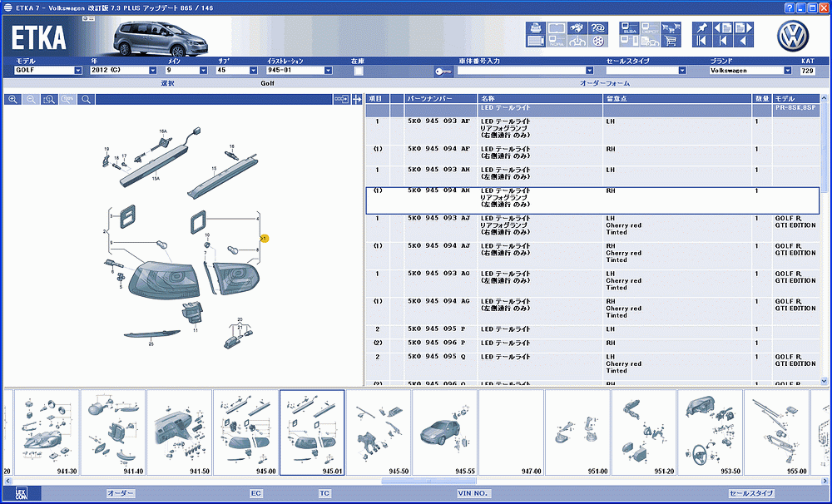
Task: Click the double-bar skip-to-first icon
Action: pyautogui.click(x=702, y=41)
